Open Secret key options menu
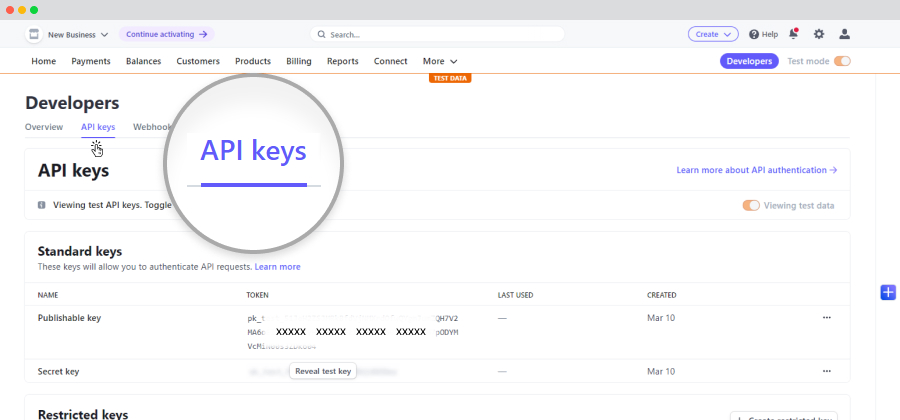 pyautogui.click(x=827, y=371)
